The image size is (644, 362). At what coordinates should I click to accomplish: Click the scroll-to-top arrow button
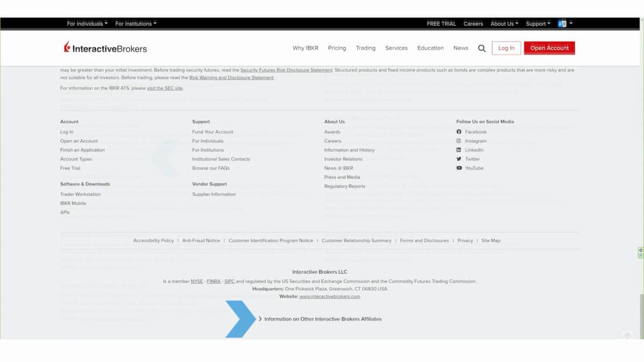tap(627, 336)
